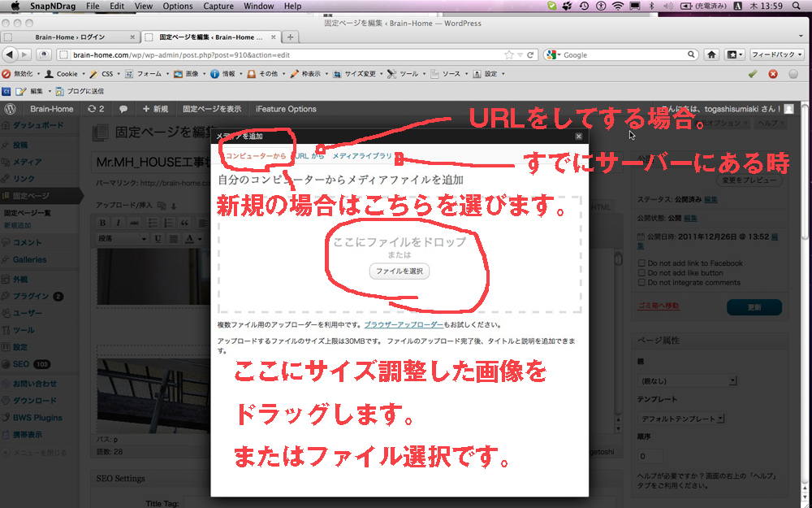Click 固定ページを表示 in the admin bar
The width and height of the screenshot is (812, 508).
click(212, 109)
